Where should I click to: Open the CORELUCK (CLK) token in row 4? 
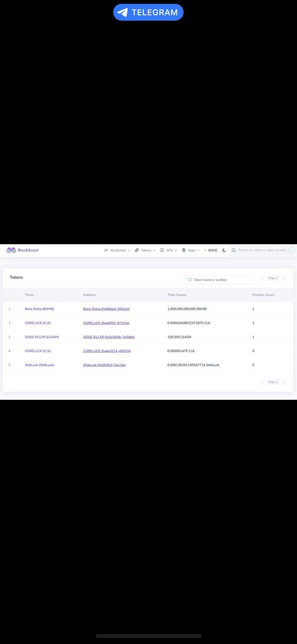pos(38,351)
